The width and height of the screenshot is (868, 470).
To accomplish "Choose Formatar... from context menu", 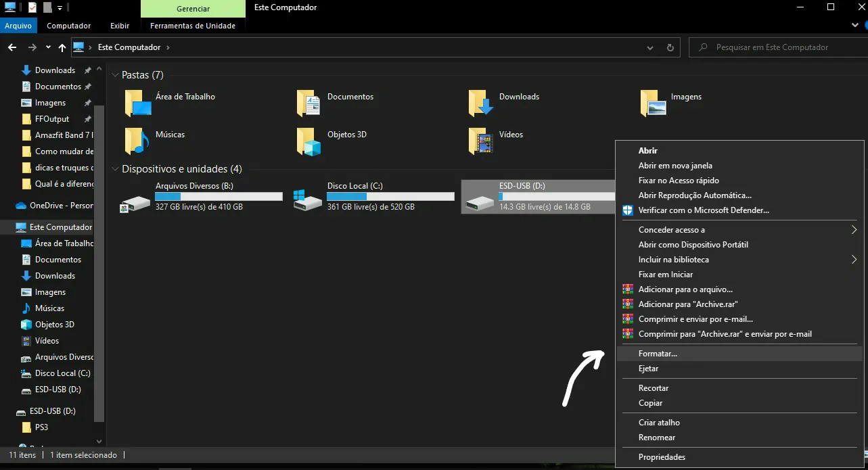I will (740, 354).
